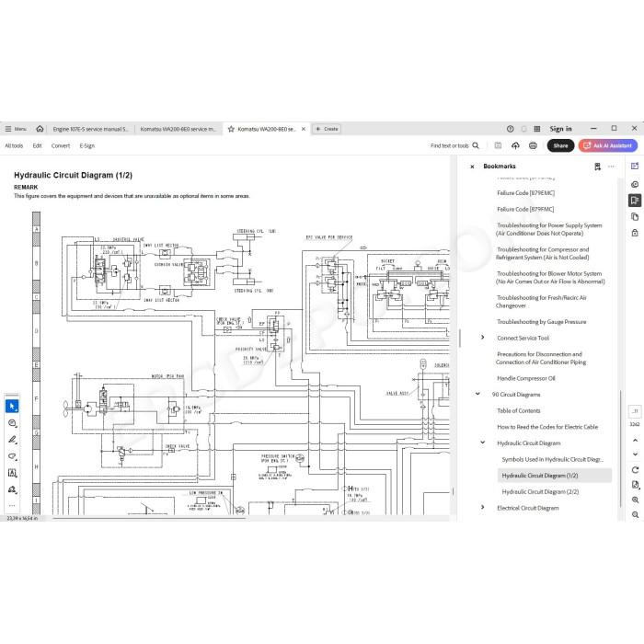Open Troubleshooting by Gauge Pressure bookmark
Screen dimensions: 644x644
tap(541, 322)
